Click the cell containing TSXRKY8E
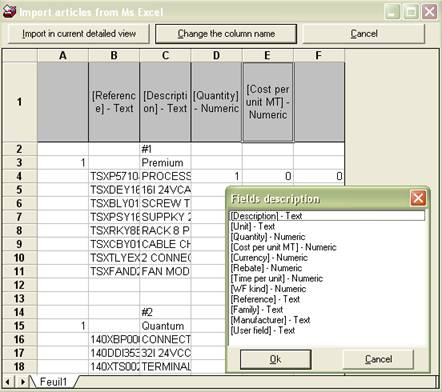 pyautogui.click(x=114, y=230)
